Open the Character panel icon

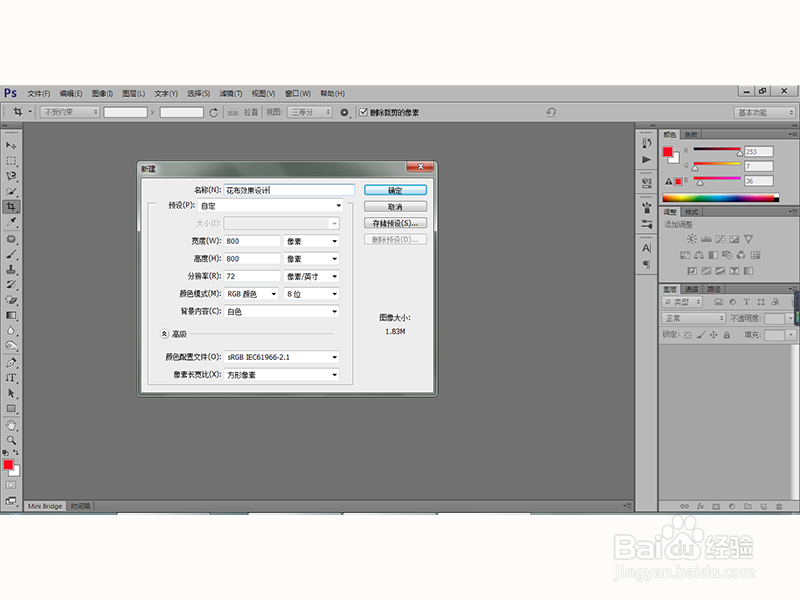pos(646,248)
